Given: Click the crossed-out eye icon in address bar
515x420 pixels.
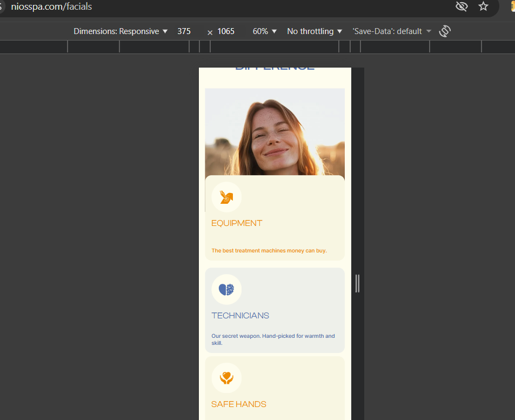Looking at the screenshot, I should (461, 6).
